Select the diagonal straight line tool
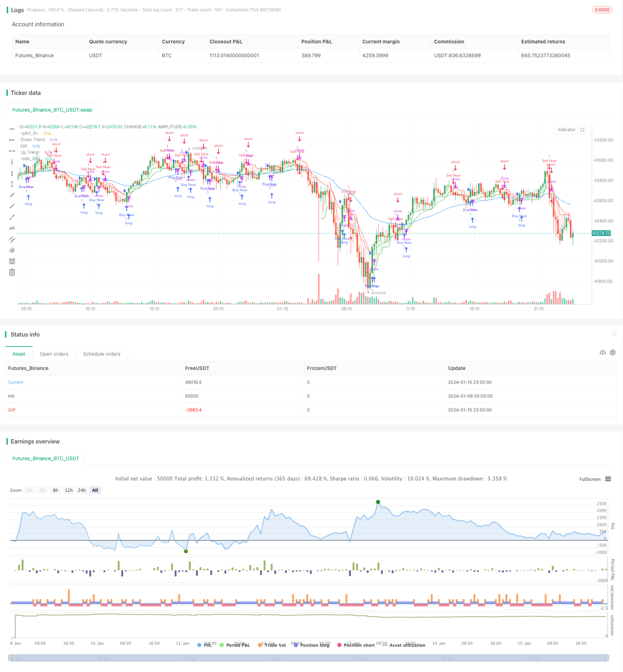623x672 pixels. [12, 195]
